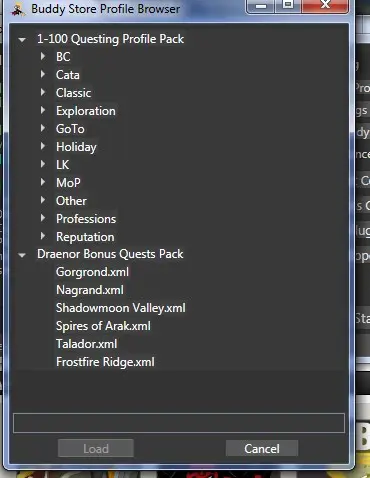Image resolution: width=370 pixels, height=478 pixels.
Task: Select the Draenor Bonus Quests Pack label
Action: point(110,254)
